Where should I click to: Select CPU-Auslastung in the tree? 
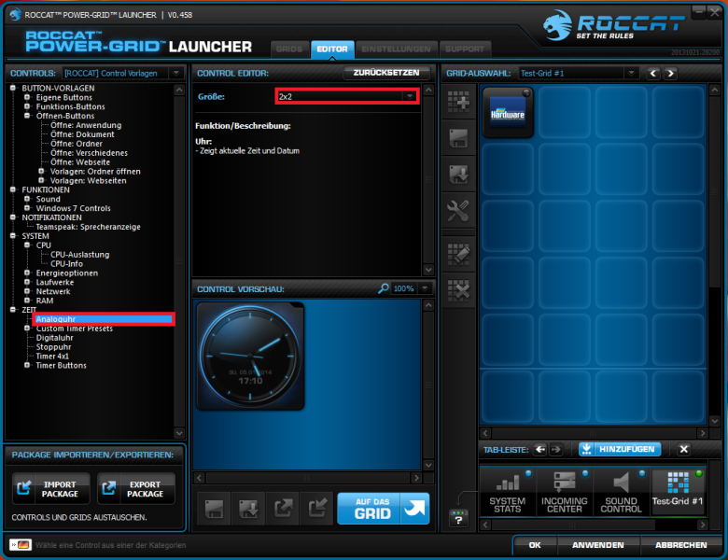pyautogui.click(x=80, y=255)
